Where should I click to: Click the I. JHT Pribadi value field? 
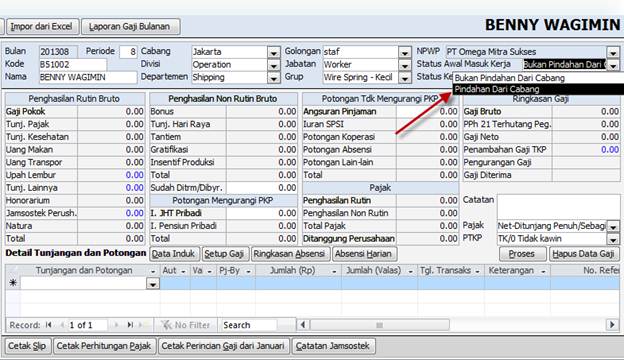262,213
